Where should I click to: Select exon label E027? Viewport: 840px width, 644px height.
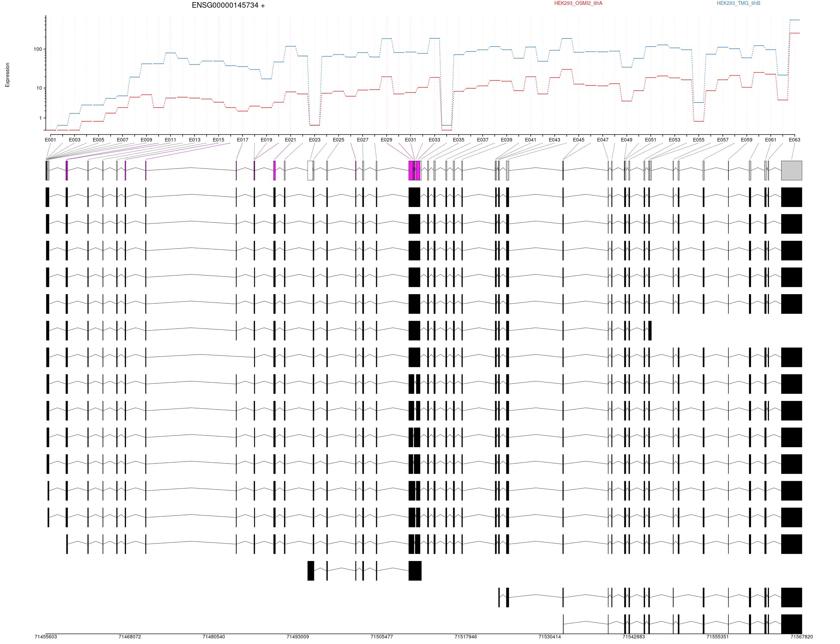tap(363, 140)
